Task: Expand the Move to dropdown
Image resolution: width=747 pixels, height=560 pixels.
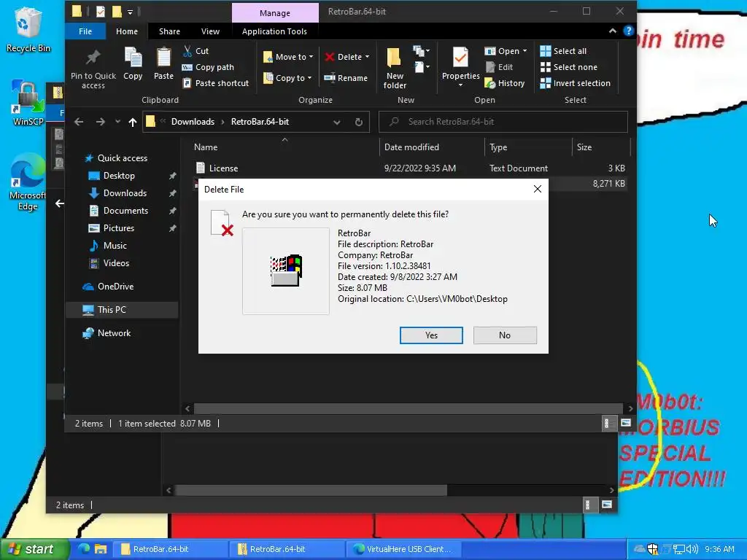Action: pos(311,57)
